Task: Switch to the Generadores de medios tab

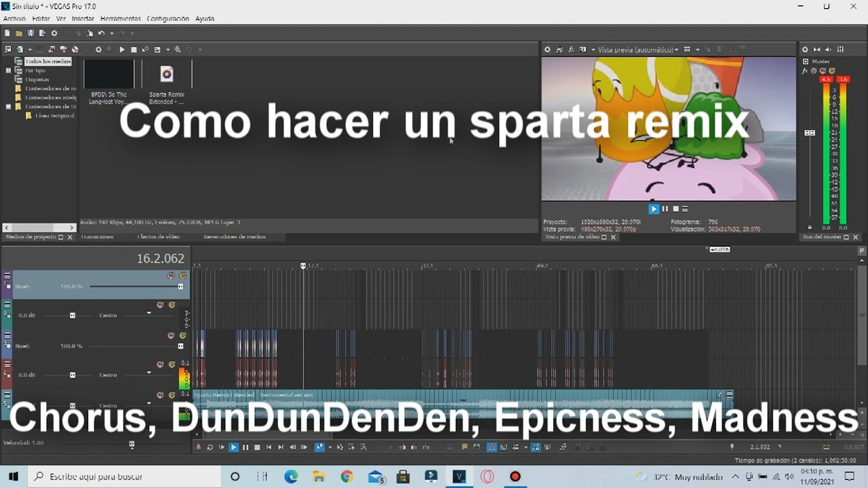Action: tap(235, 237)
